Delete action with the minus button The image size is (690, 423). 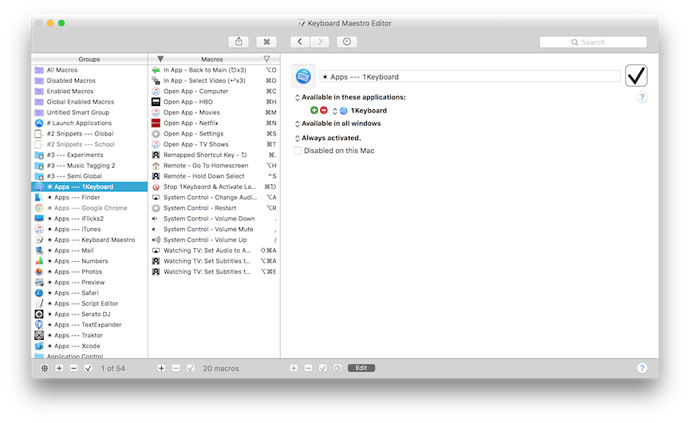point(308,368)
